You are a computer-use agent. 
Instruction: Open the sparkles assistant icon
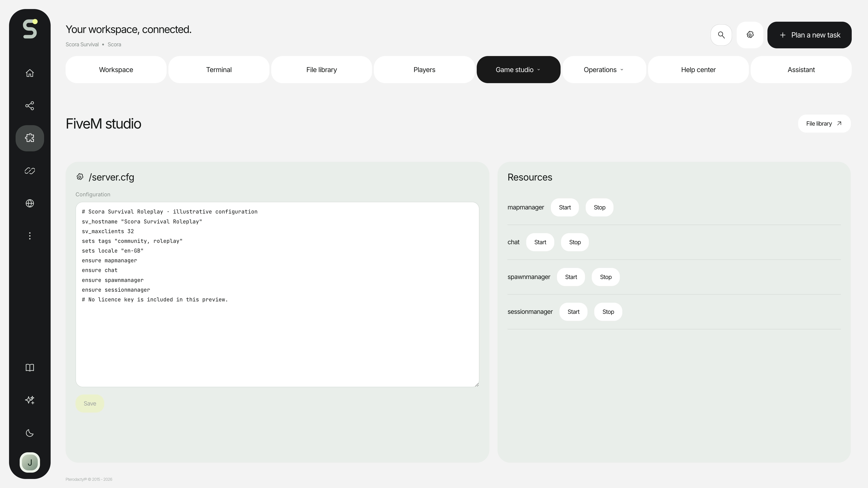(x=30, y=400)
